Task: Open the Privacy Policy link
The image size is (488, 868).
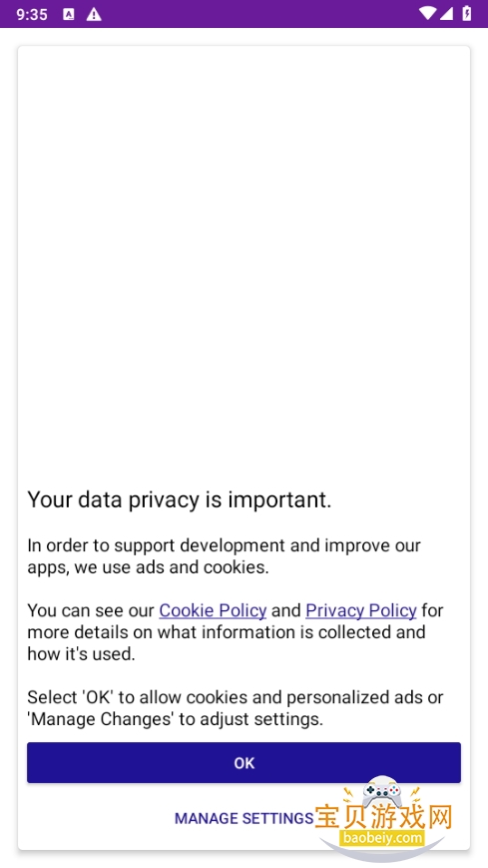Action: point(360,610)
